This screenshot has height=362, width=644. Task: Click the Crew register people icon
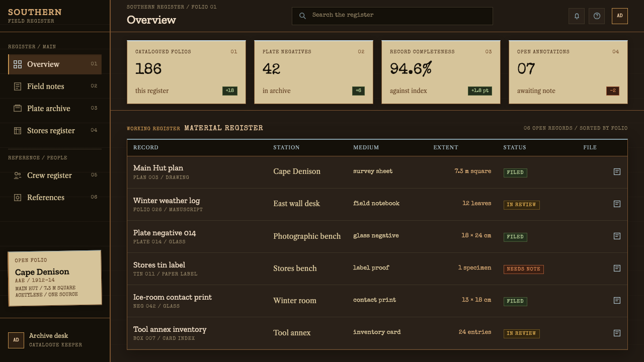(18, 175)
